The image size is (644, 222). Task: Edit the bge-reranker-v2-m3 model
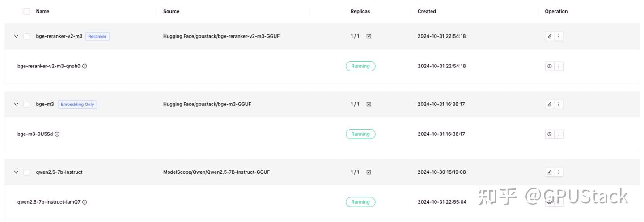549,37
